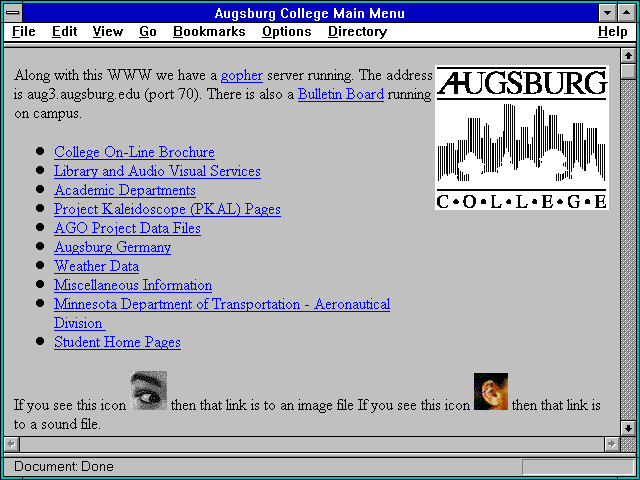Viewport: 640px width, 480px height.
Task: Open Library and Audio Visual Services link
Action: pyautogui.click(x=157, y=171)
